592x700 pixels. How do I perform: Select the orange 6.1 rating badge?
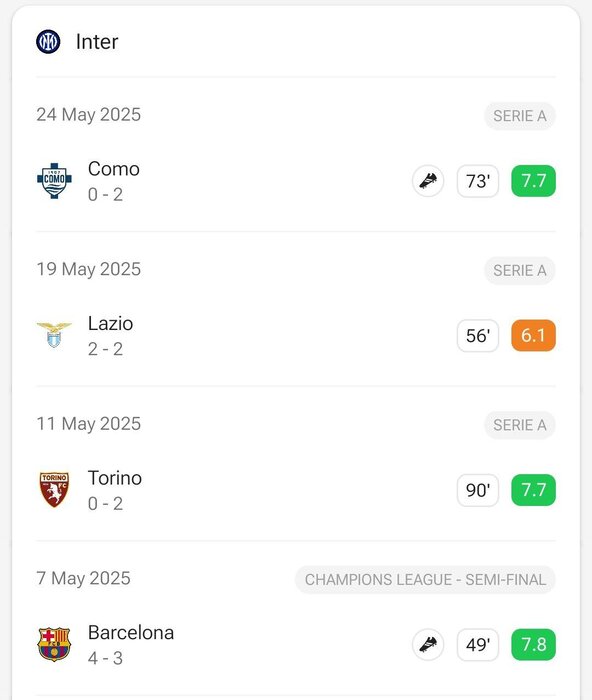point(533,335)
